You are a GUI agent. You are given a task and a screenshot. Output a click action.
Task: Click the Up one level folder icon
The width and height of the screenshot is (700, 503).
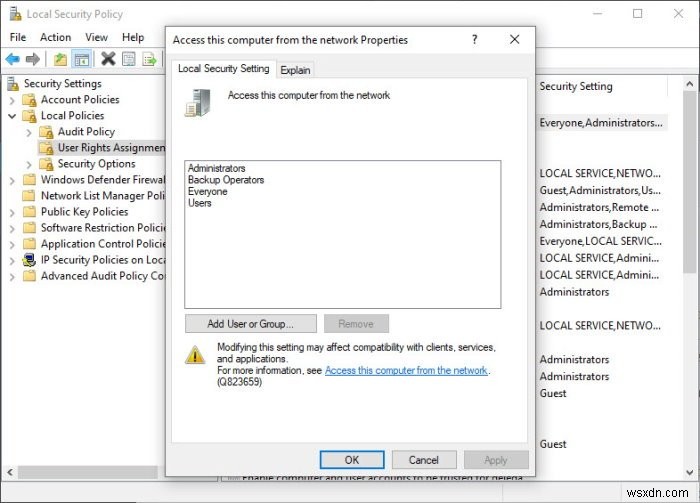point(60,58)
